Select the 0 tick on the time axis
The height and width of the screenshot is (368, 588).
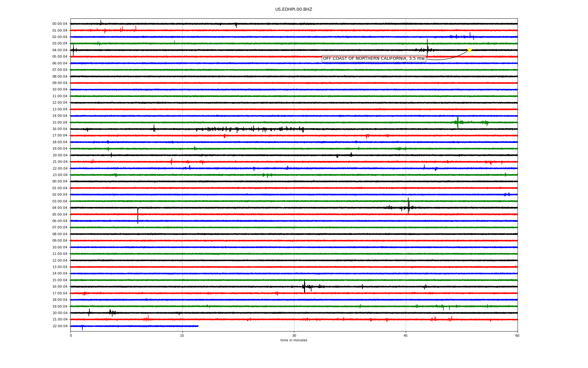pyautogui.click(x=71, y=335)
